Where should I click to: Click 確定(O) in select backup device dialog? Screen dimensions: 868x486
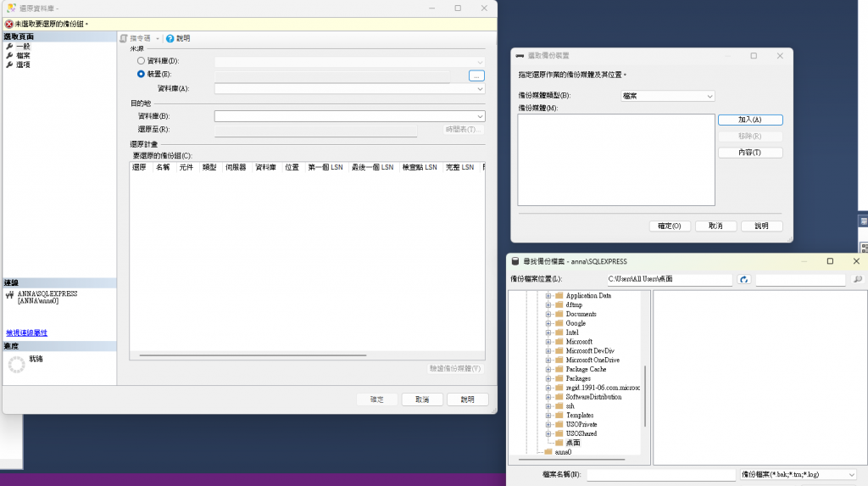(x=670, y=226)
